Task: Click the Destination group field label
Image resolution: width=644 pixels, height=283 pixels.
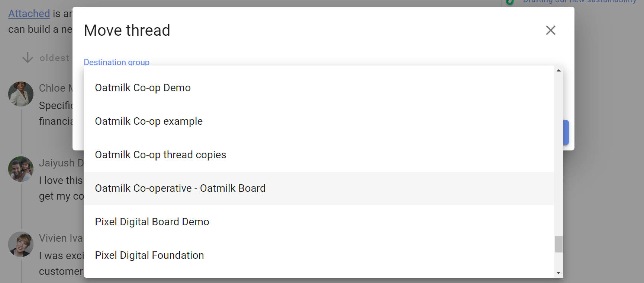Action: click(116, 62)
